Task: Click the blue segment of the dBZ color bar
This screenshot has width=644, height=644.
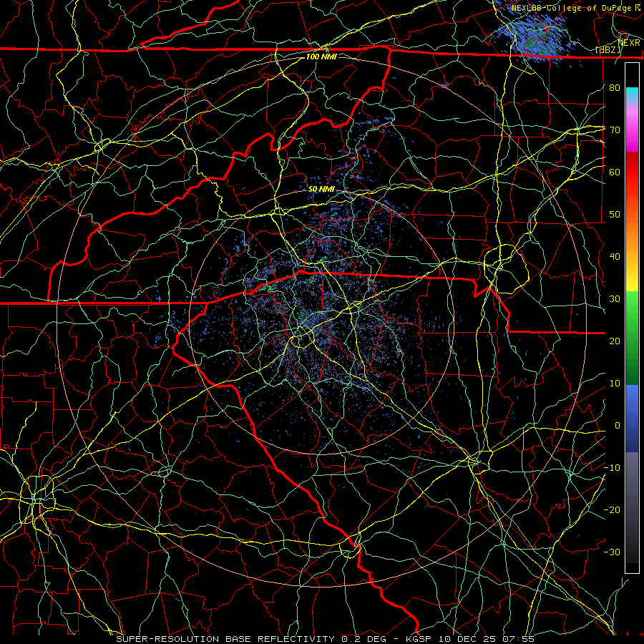Action: [x=632, y=418]
